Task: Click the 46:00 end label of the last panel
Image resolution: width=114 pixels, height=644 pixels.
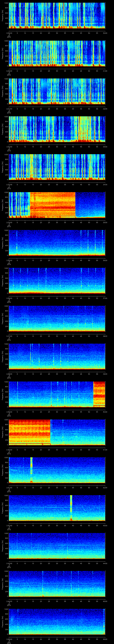Action: (105, 639)
